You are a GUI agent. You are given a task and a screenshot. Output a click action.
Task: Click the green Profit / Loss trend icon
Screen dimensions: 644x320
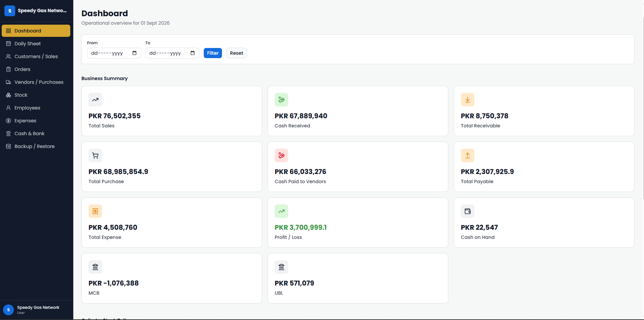pyautogui.click(x=281, y=211)
